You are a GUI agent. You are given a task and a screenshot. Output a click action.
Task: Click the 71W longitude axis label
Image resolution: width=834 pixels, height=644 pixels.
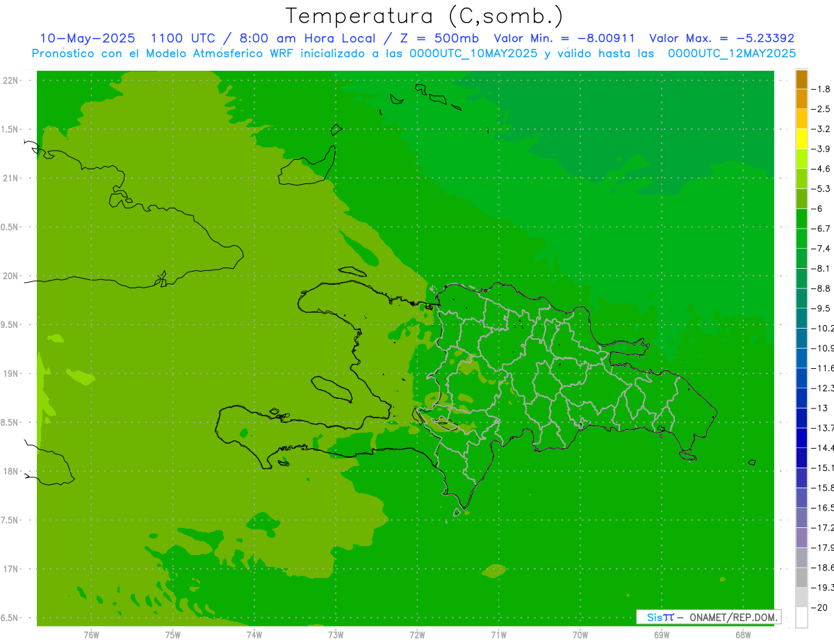pos(498,634)
